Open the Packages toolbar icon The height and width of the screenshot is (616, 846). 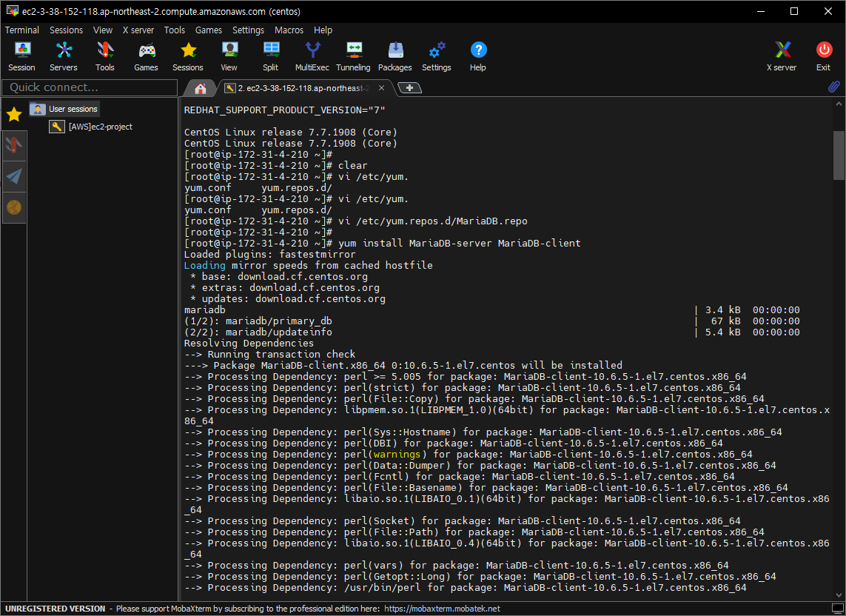tap(395, 56)
